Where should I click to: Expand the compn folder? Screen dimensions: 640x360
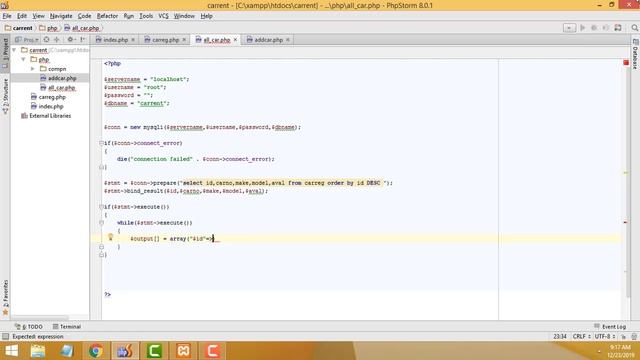click(33, 69)
